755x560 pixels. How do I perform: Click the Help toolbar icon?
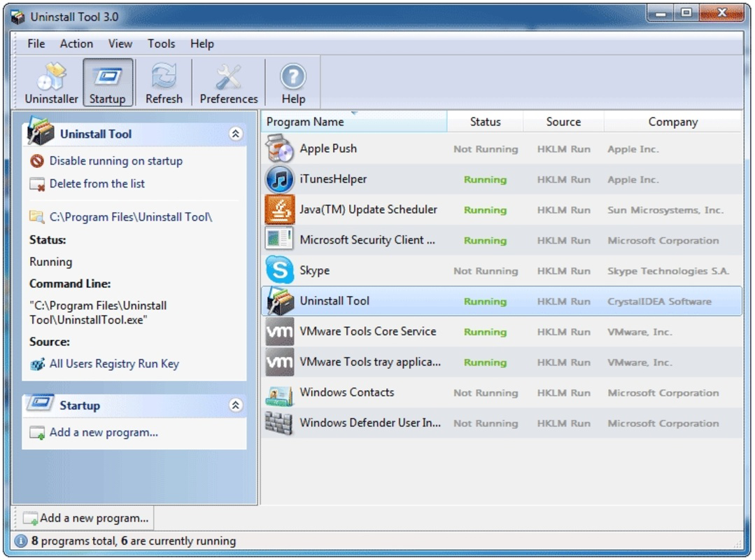coord(292,81)
